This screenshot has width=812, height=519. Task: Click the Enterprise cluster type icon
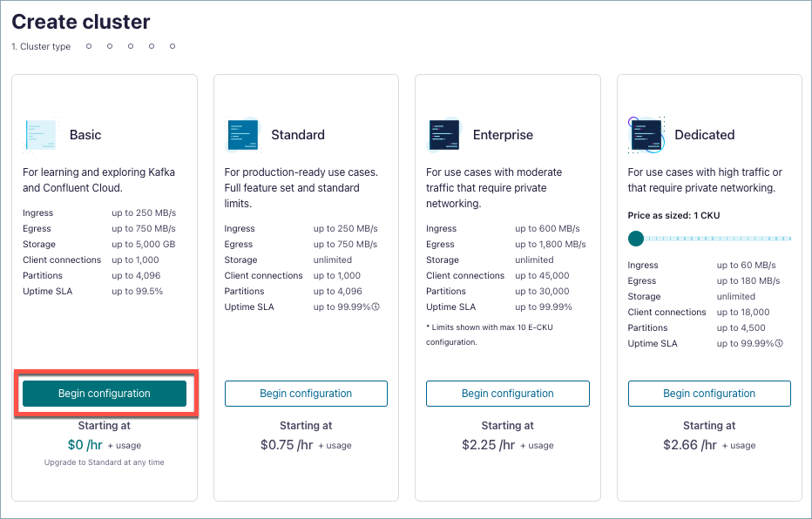coord(444,135)
